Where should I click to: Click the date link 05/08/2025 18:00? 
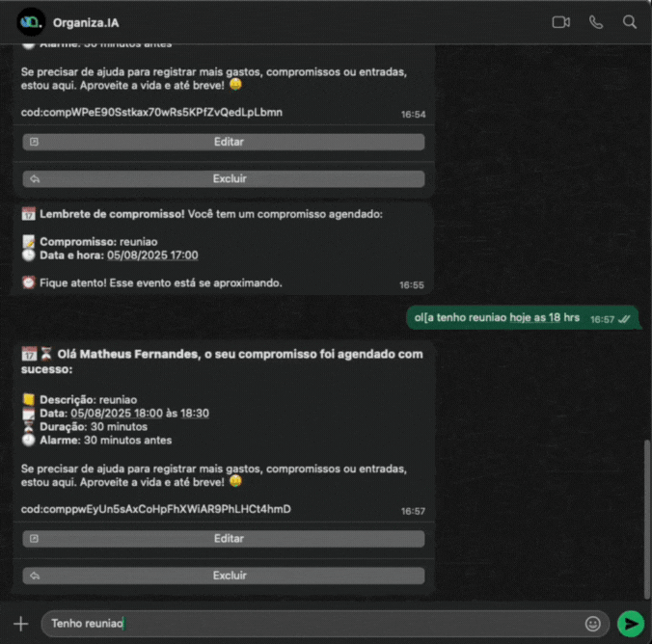[117, 414]
